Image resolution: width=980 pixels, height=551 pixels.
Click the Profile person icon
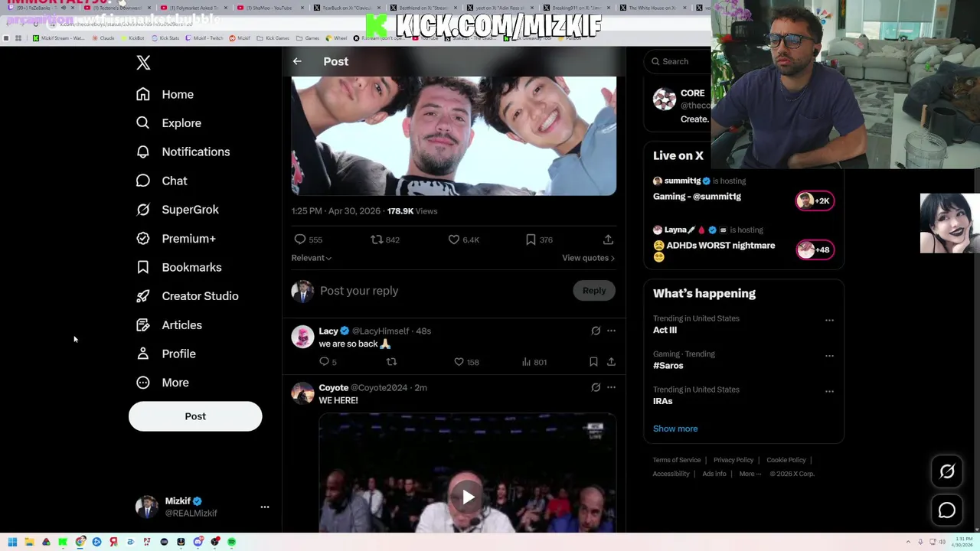pyautogui.click(x=143, y=354)
